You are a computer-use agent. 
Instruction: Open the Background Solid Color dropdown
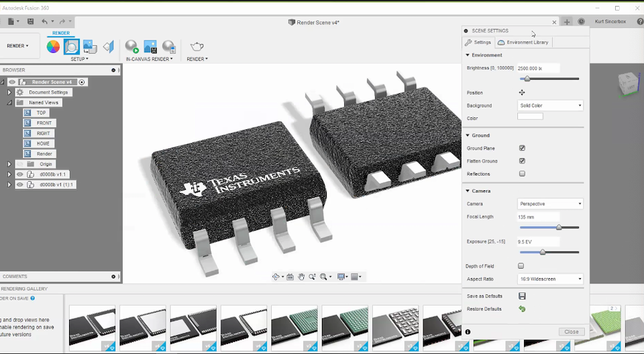click(550, 106)
